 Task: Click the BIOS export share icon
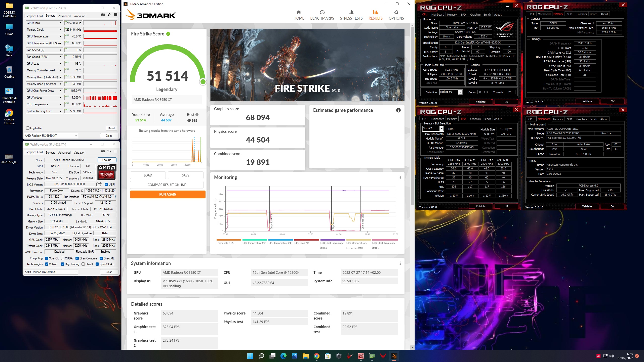pyautogui.click(x=99, y=184)
